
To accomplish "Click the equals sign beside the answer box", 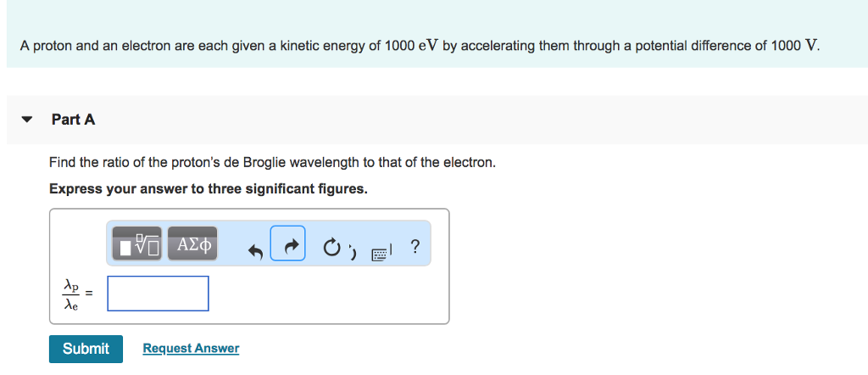I will (x=92, y=294).
